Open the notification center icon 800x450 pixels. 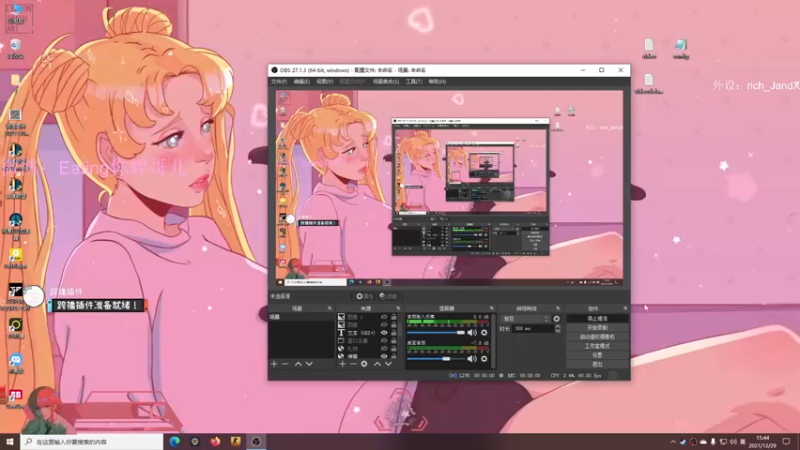click(x=786, y=442)
